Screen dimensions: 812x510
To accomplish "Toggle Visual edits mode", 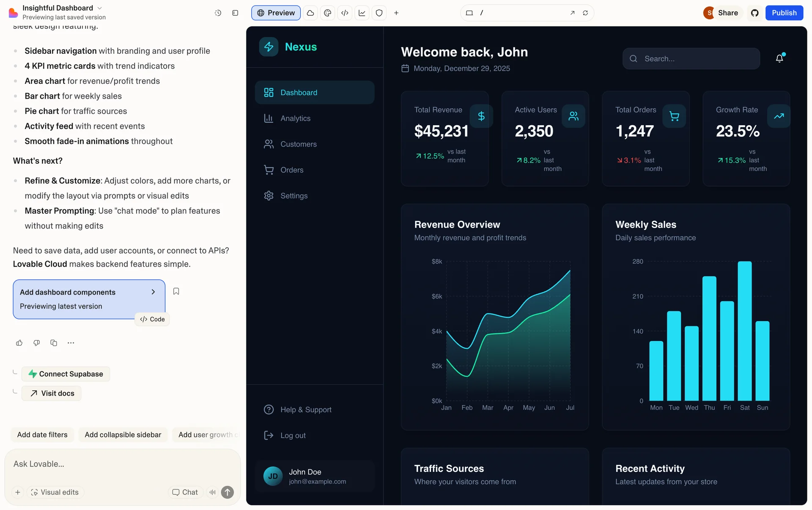I will (55, 492).
